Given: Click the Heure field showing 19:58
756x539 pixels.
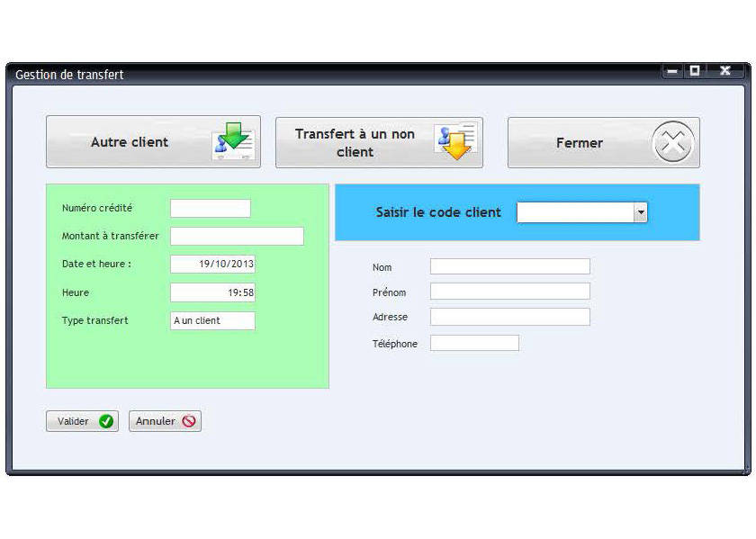Looking at the screenshot, I should coord(212,292).
